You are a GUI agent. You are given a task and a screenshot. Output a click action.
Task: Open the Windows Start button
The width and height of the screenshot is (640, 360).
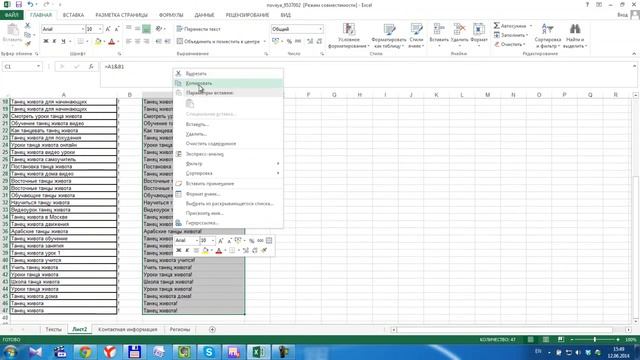[x=10, y=352]
